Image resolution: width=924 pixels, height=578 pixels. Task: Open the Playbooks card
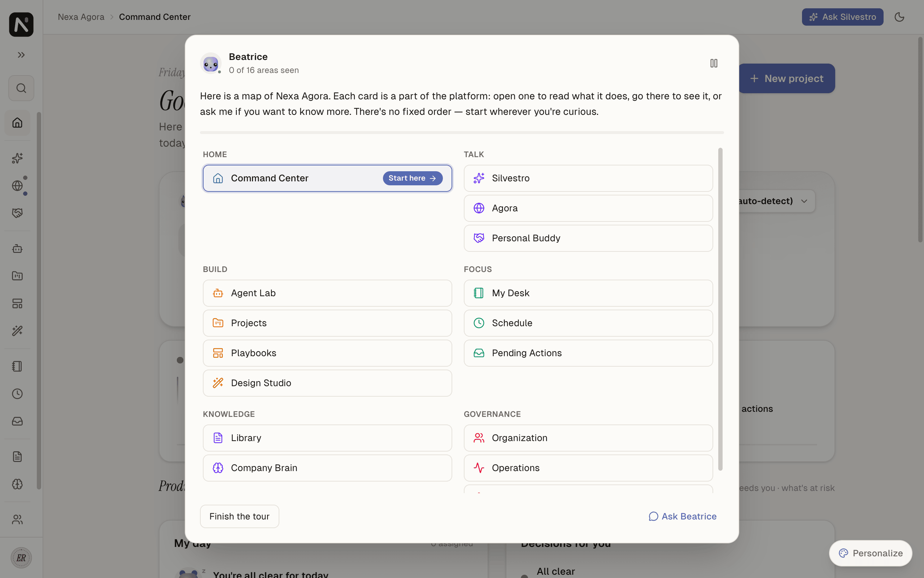point(327,353)
